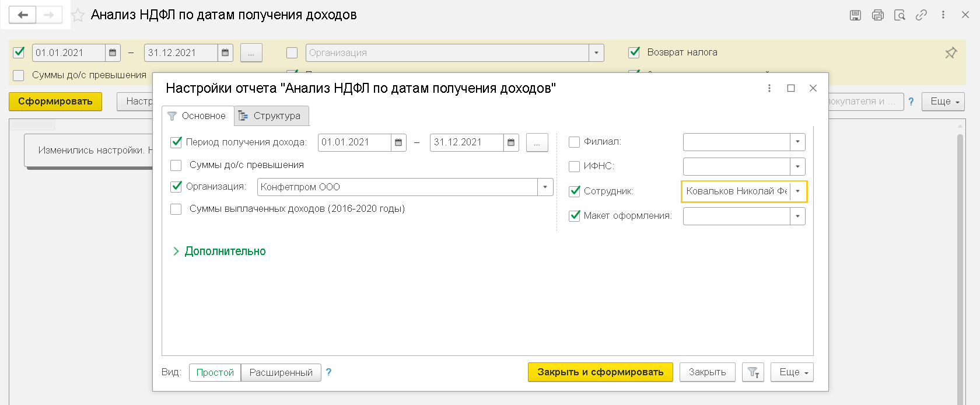Viewport: 980px width, 405px height.
Task: Enable the Филиал checkbox
Action: 574,142
